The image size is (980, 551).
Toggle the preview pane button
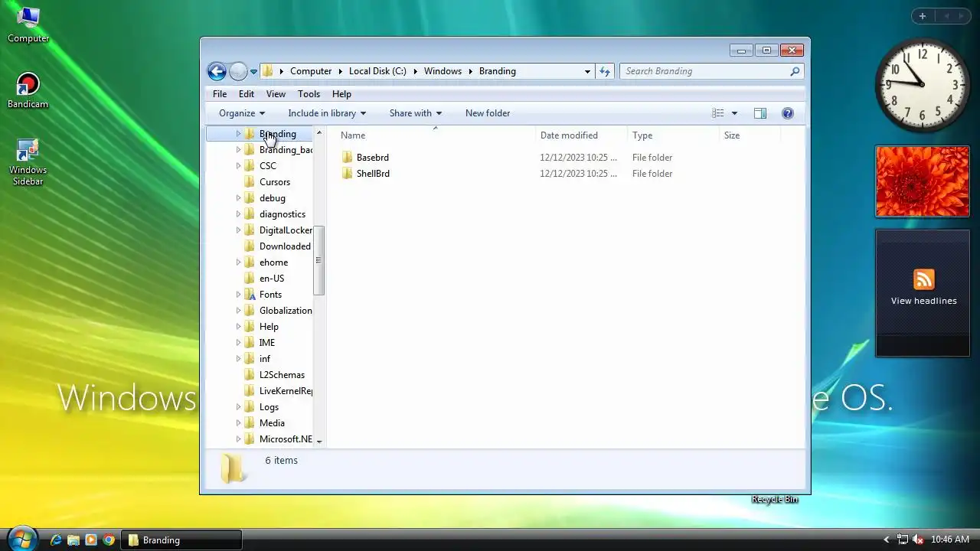point(760,113)
